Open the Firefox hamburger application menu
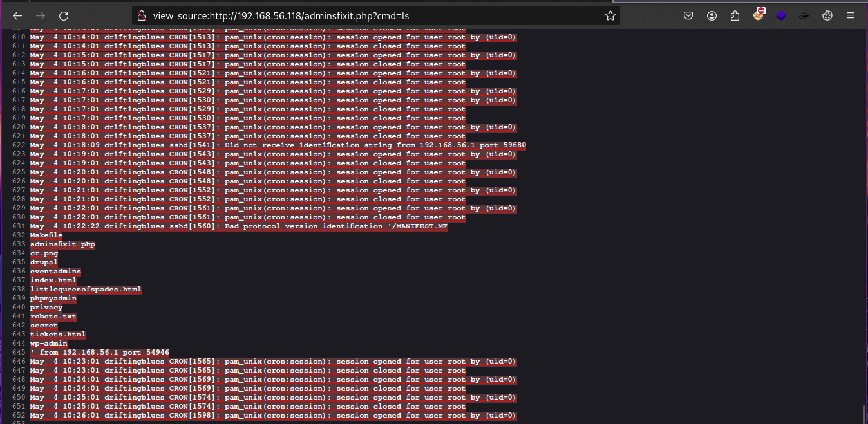This screenshot has height=424, width=868. [x=851, y=15]
